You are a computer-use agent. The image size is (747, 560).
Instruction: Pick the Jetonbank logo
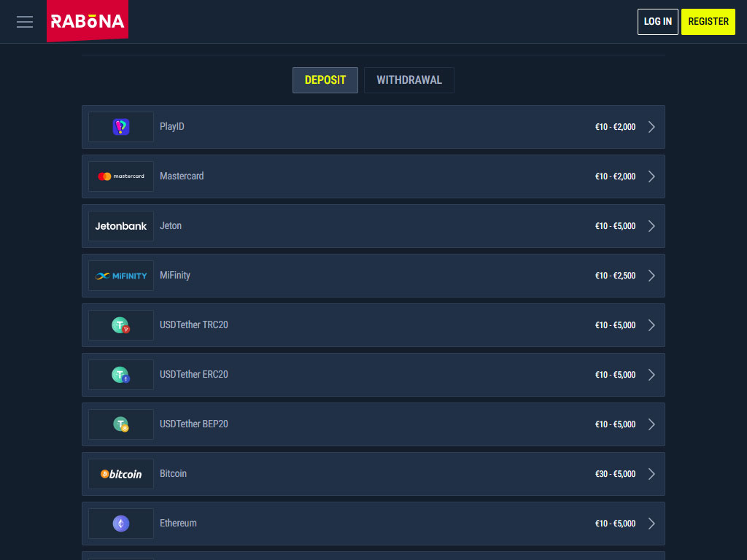[x=121, y=226]
